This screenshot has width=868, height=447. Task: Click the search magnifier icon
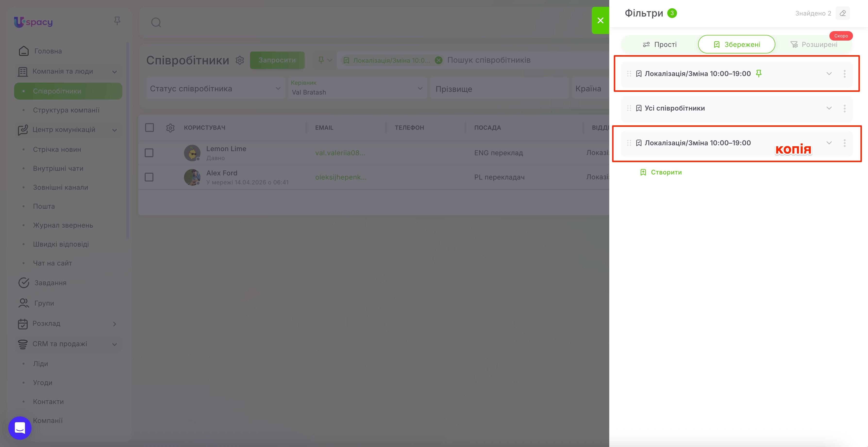(156, 23)
